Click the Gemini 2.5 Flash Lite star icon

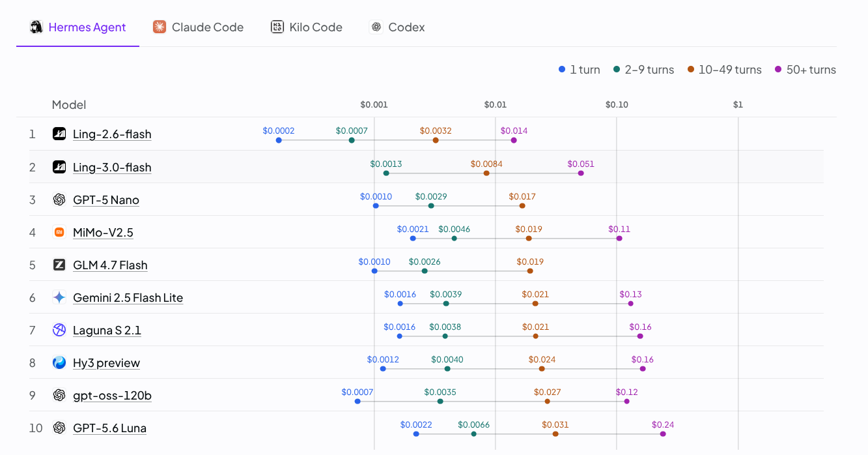point(59,297)
